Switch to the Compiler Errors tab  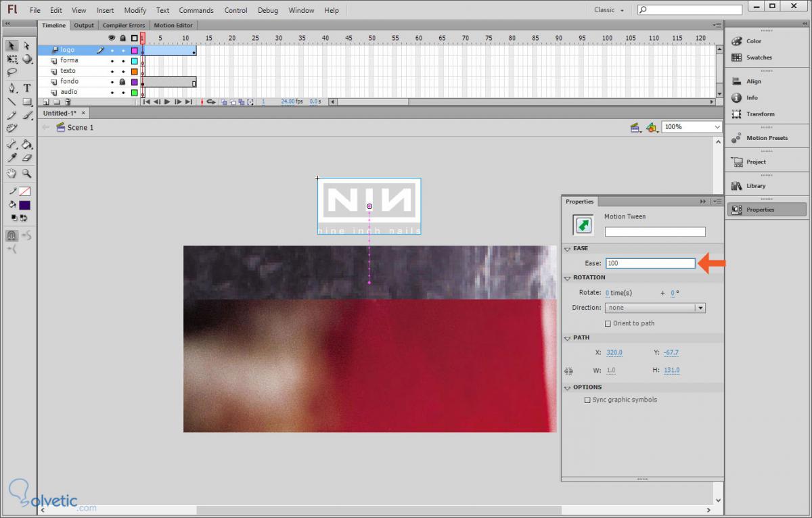(x=124, y=25)
